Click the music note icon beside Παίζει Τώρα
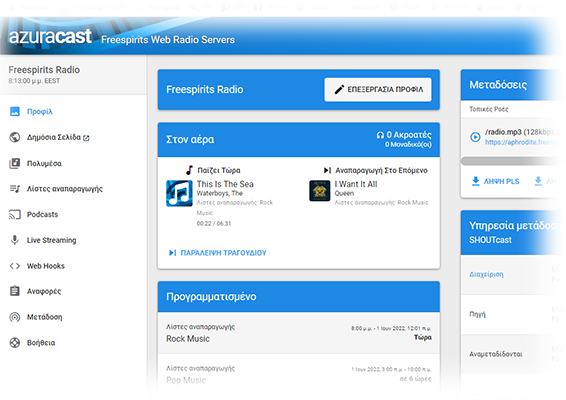This screenshot has width=566, height=400. click(x=189, y=170)
